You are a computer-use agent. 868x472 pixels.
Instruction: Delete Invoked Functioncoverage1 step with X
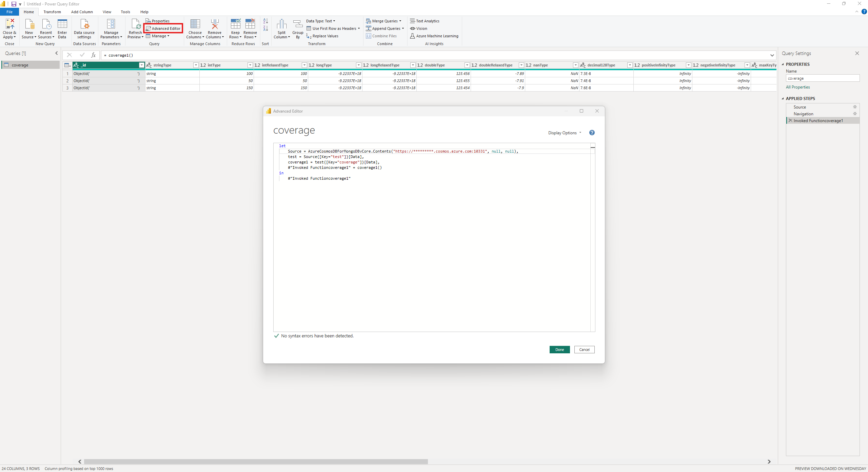790,120
